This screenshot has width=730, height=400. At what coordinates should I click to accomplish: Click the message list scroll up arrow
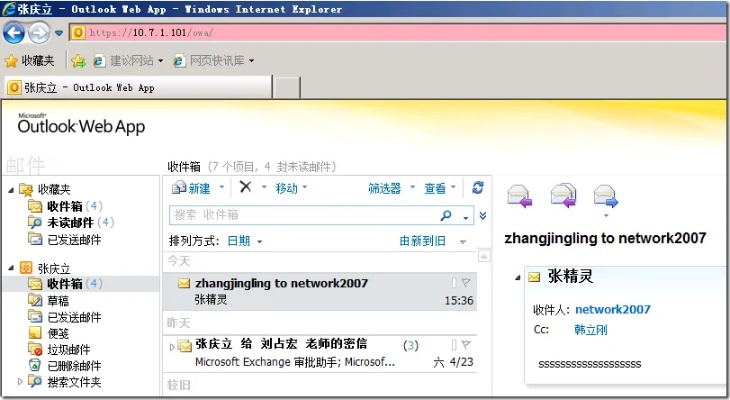click(484, 256)
